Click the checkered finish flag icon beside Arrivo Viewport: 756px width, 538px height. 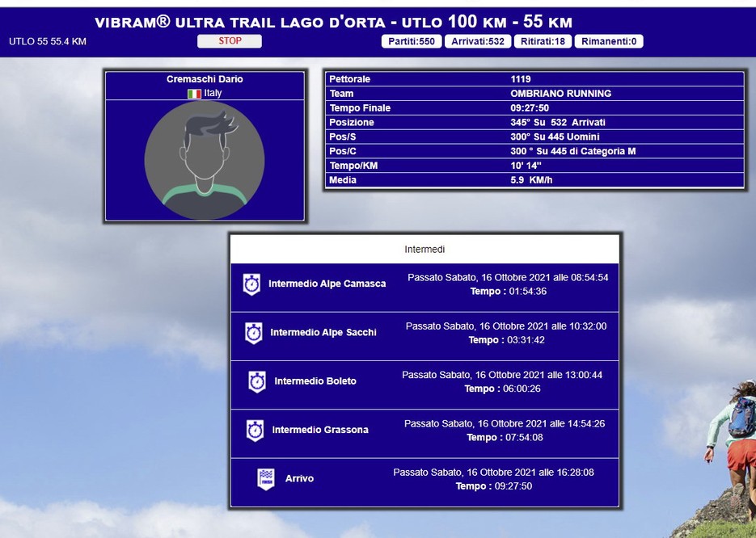tap(266, 479)
